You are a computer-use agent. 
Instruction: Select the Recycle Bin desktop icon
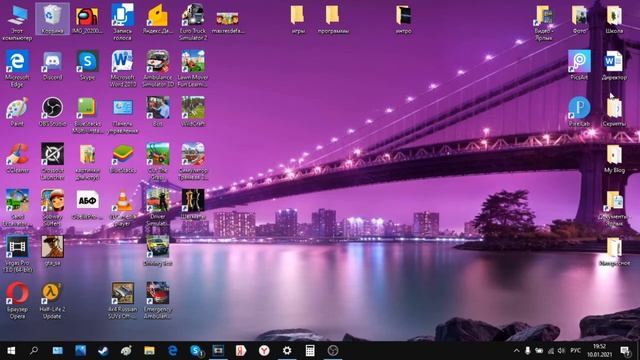point(52,19)
